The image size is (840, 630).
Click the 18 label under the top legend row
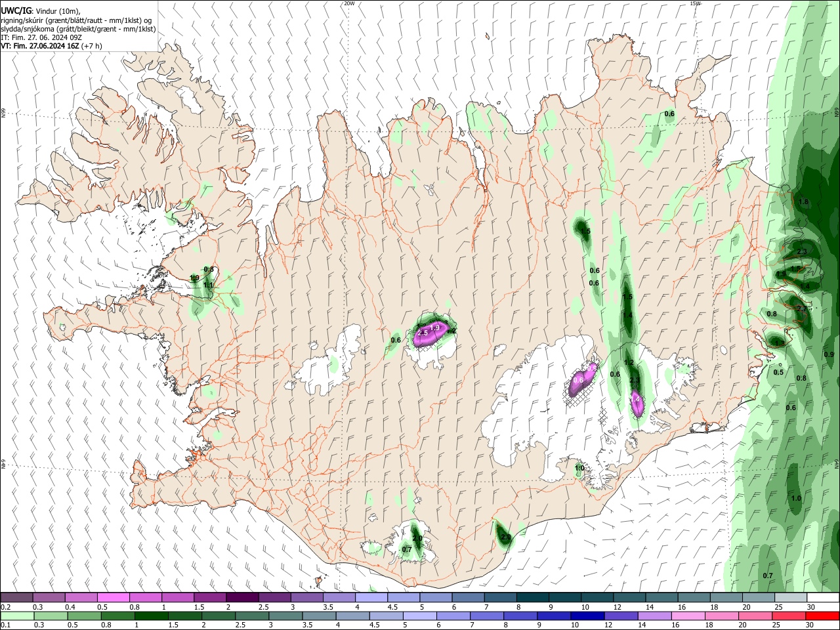pyautogui.click(x=714, y=607)
